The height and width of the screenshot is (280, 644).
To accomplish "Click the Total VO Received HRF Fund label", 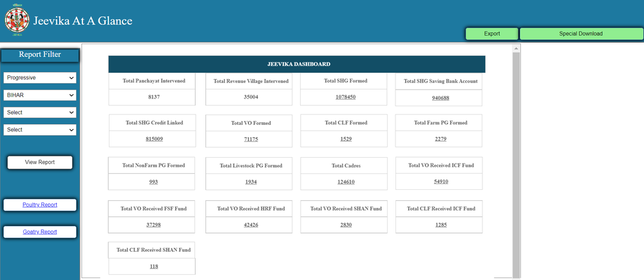I will coord(251,209).
